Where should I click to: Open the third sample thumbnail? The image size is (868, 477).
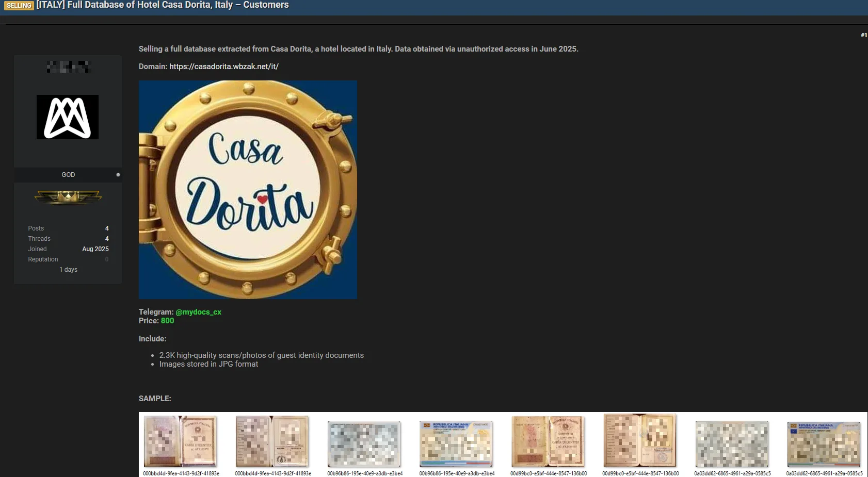click(x=364, y=443)
